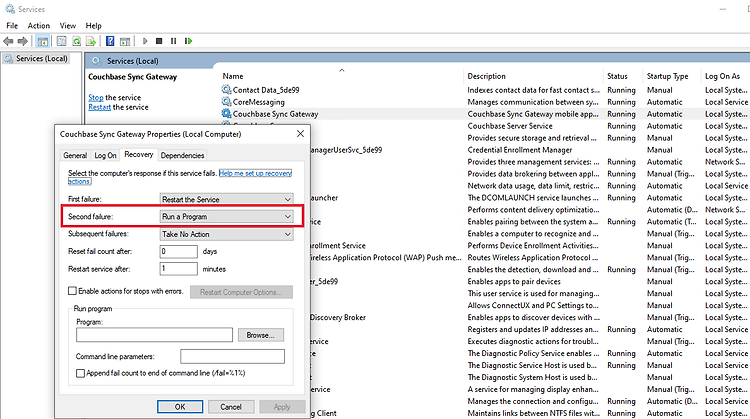Sort by the Startup Type column header
The width and height of the screenshot is (750, 419).
click(667, 76)
